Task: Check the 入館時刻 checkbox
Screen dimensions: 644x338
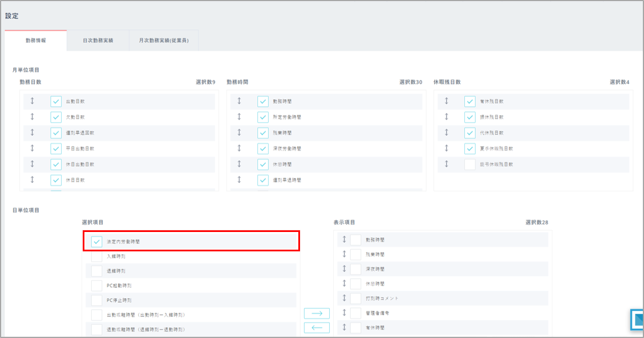Action: point(97,256)
